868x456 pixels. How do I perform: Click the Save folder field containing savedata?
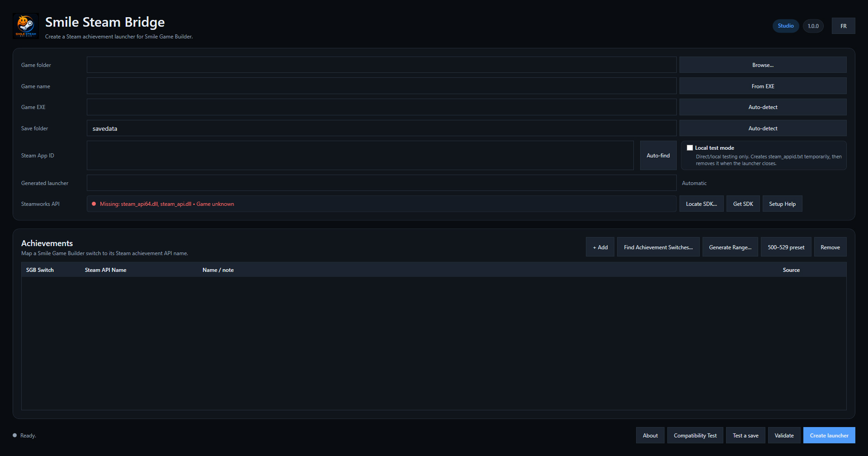(382, 128)
